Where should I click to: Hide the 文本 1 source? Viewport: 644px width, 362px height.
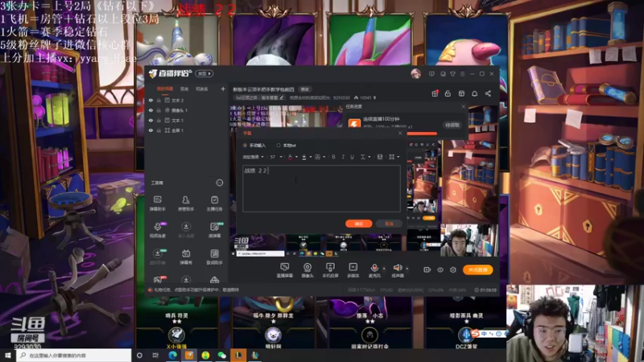[x=151, y=120]
